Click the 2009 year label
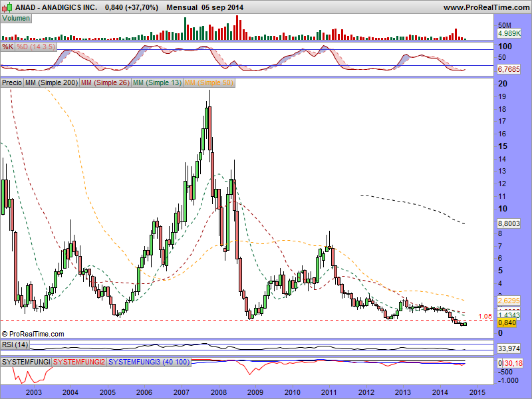 pyautogui.click(x=255, y=392)
